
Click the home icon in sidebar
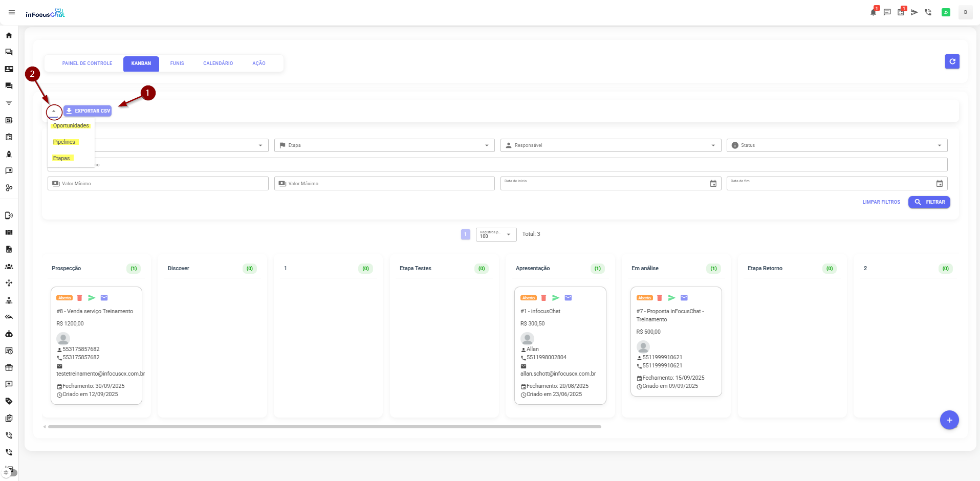click(x=9, y=35)
